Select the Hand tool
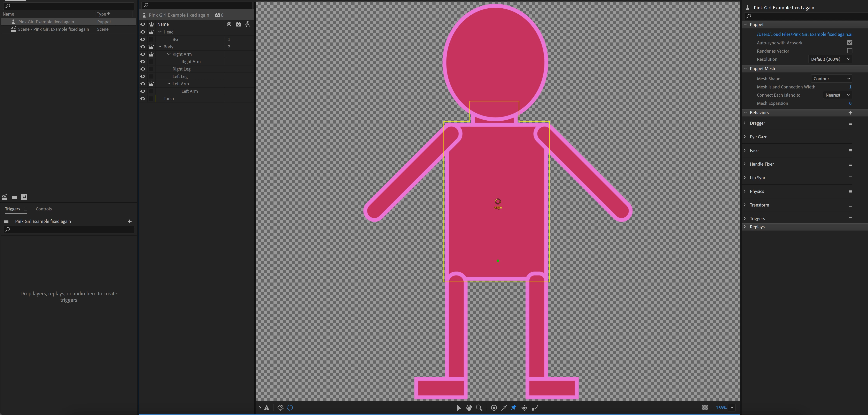The height and width of the screenshot is (415, 868). click(469, 408)
